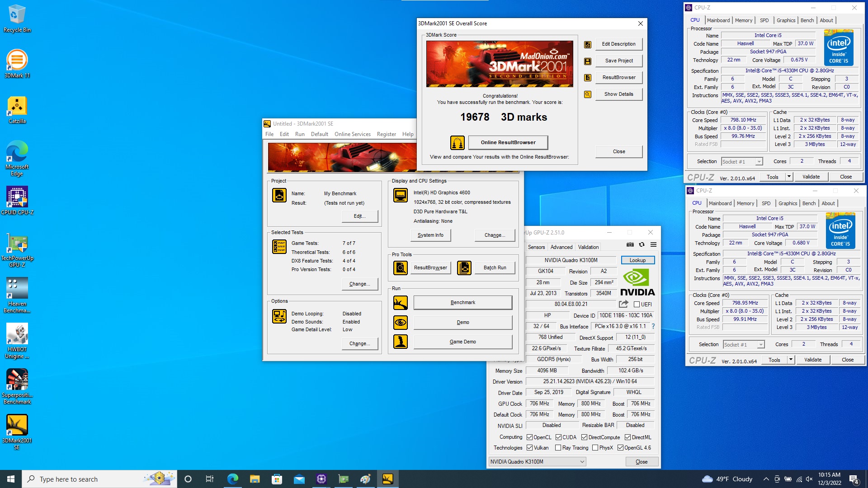
Task: Expand the NVIDIA Quadro K3100M GPU dropdown
Action: click(538, 462)
